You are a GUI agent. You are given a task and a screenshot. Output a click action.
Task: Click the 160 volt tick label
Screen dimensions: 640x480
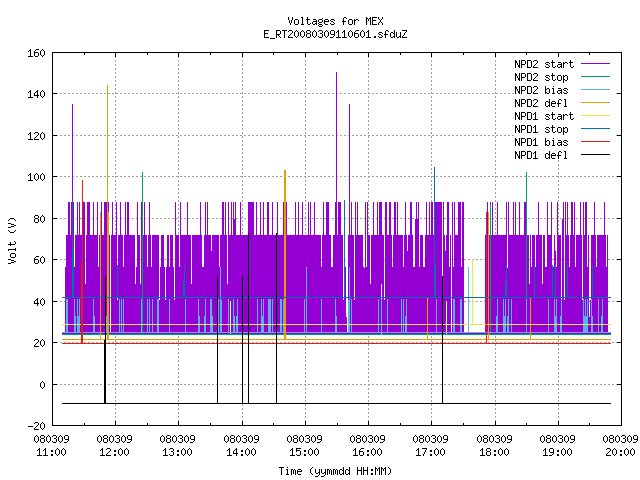click(36, 53)
